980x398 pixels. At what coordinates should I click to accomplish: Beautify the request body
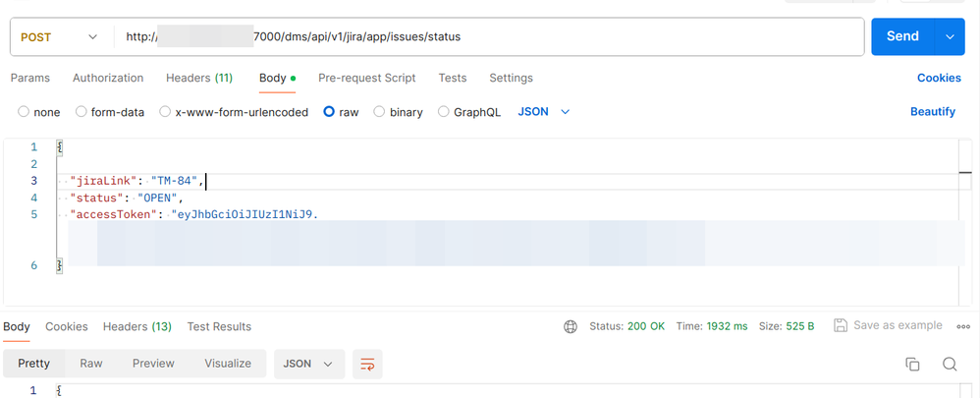coord(933,112)
